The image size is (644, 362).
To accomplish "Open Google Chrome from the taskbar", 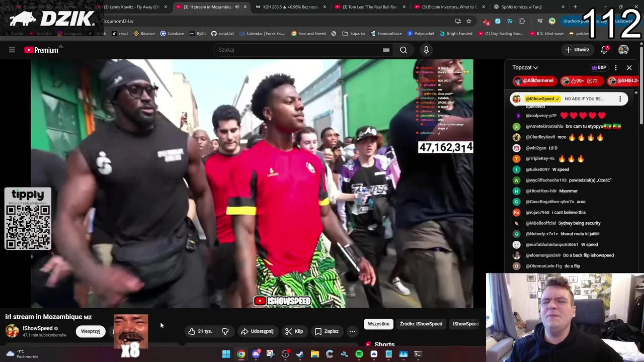I will pos(241,354).
